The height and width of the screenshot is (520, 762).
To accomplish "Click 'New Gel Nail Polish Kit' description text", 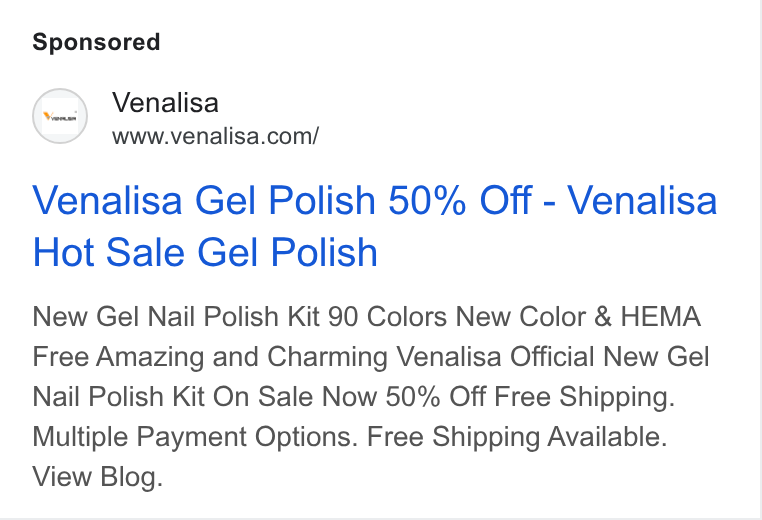I will pos(176,317).
